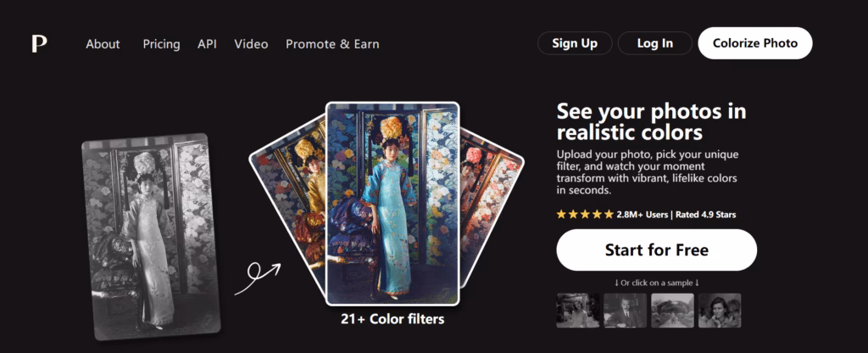Go to the Pricing menu item
Image resolution: width=868 pixels, height=353 pixels.
161,44
